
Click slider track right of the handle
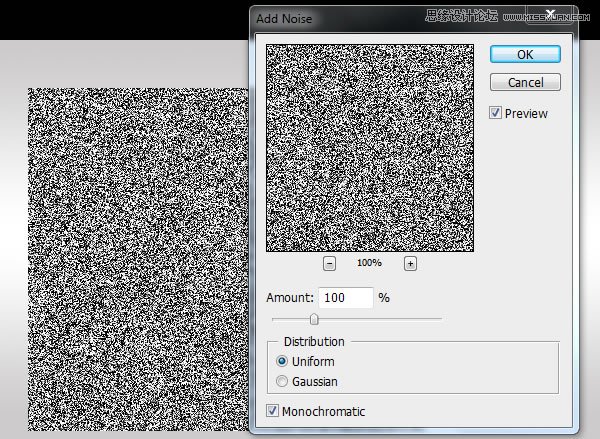click(x=380, y=318)
